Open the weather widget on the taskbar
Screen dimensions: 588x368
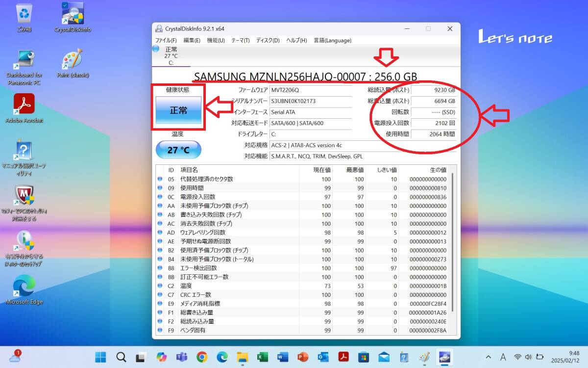point(15,357)
